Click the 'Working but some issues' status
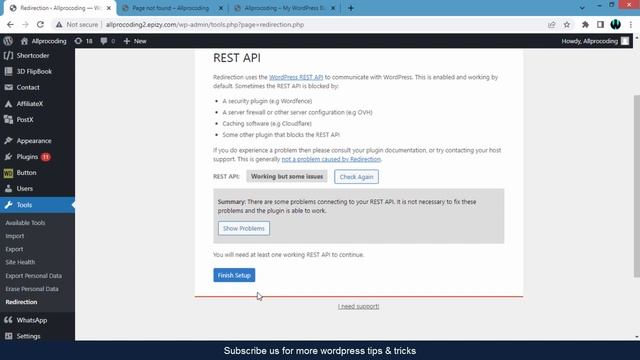Screen dimensions: 640x360 point(287,176)
